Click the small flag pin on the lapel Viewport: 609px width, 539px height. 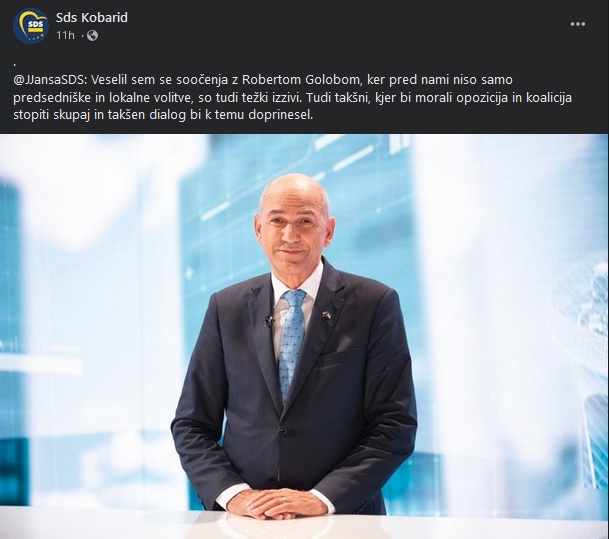(325, 315)
